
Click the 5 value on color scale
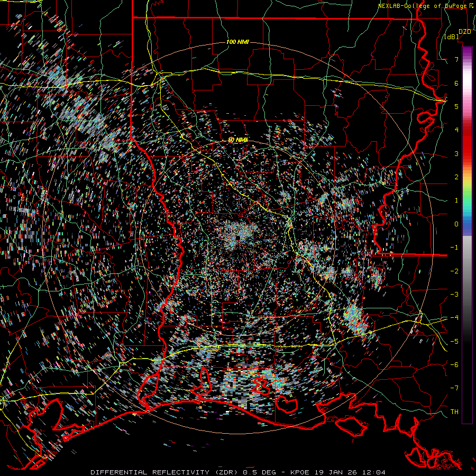point(456,106)
